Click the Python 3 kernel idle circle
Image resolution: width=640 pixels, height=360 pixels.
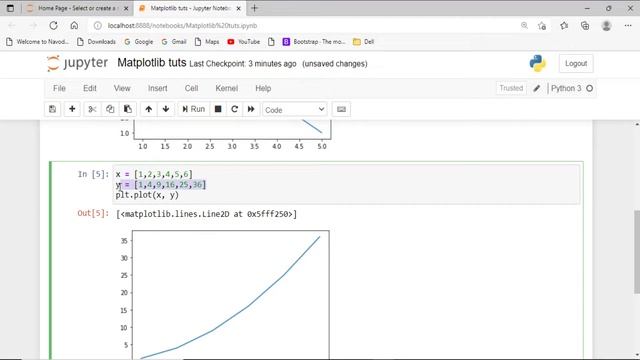[589, 89]
